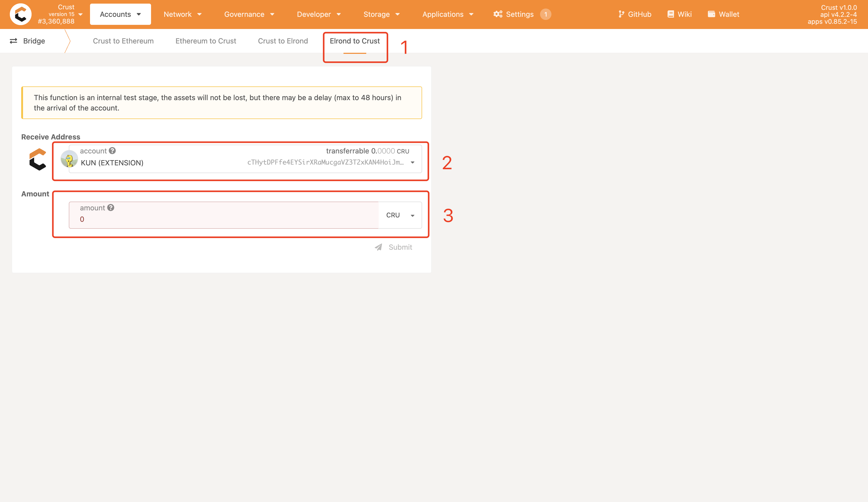Open the Applications menu
The image size is (868, 502).
tap(448, 14)
